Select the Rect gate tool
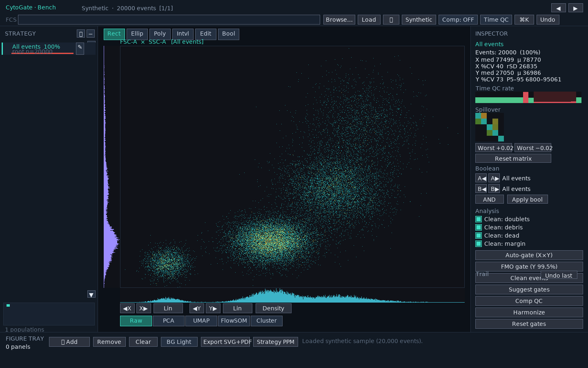 114,34
